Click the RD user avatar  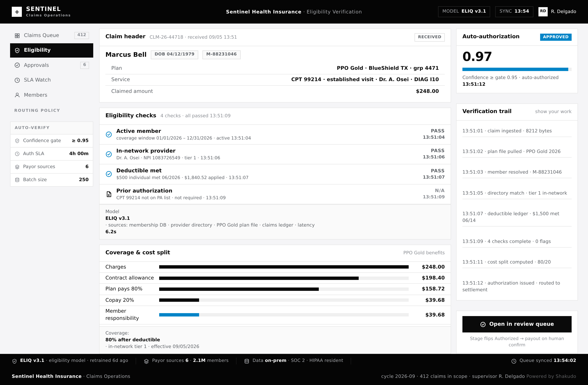543,11
